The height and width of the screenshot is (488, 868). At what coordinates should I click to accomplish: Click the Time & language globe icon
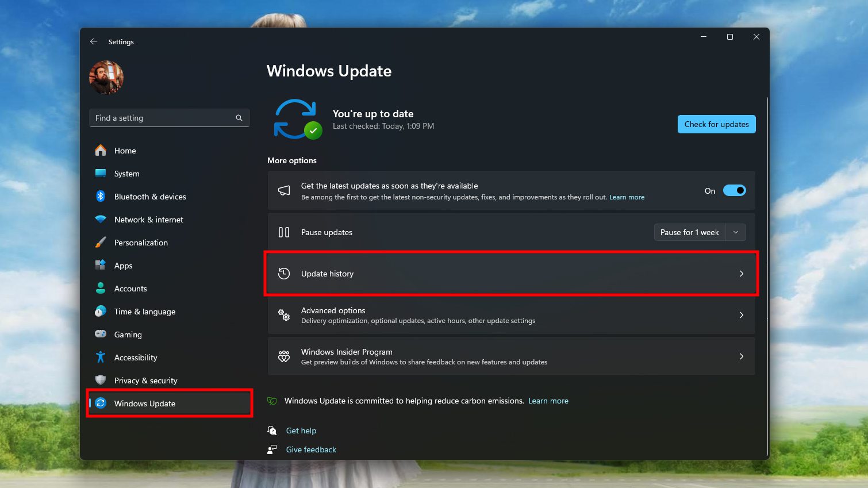(x=101, y=311)
